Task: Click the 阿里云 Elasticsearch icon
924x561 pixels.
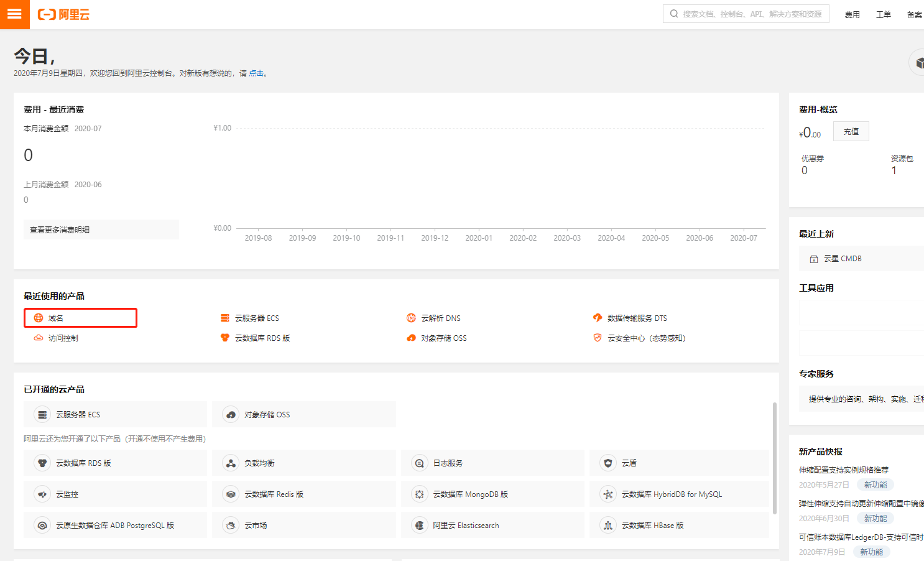Action: coord(420,525)
